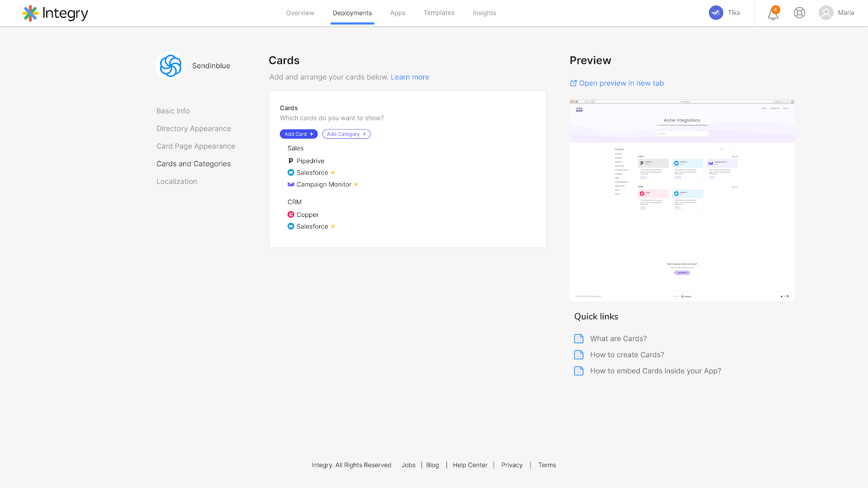This screenshot has width=868, height=488.
Task: Click document icon beside How to embed Cards
Action: [579, 371]
